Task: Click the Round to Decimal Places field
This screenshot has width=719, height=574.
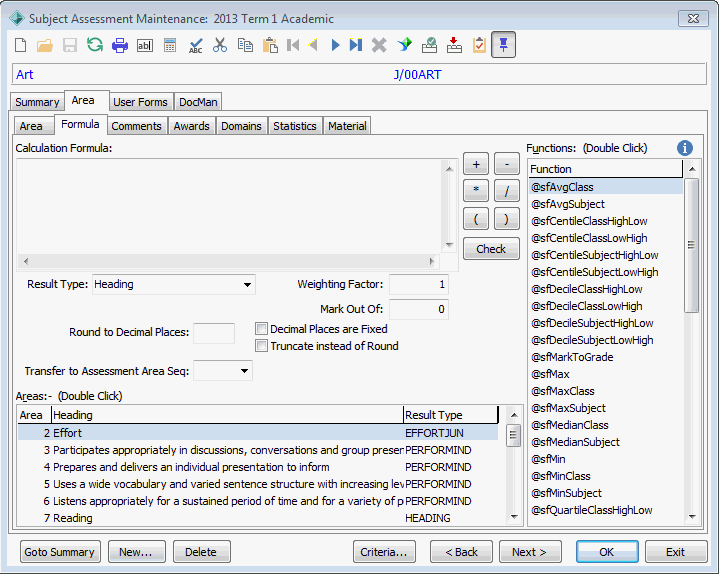Action: 214,333
